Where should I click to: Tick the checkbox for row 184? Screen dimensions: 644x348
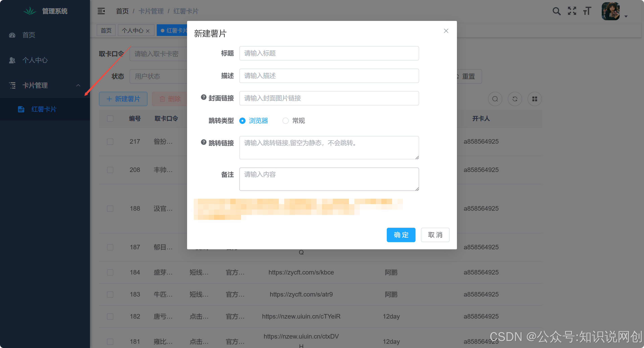[110, 272]
